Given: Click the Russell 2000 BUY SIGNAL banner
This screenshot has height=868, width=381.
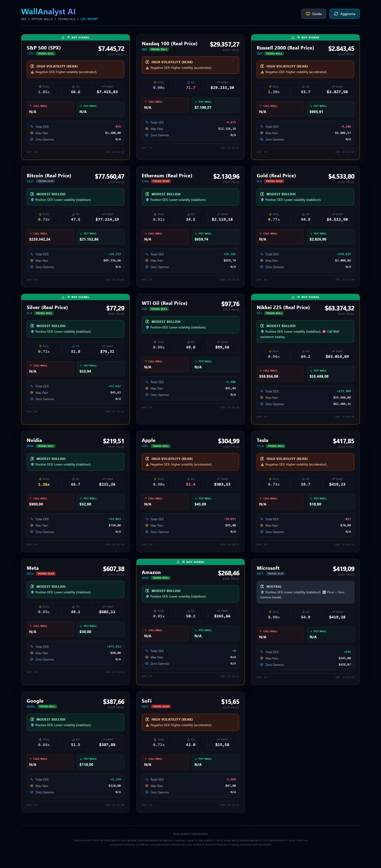Looking at the screenshot, I should point(305,37).
